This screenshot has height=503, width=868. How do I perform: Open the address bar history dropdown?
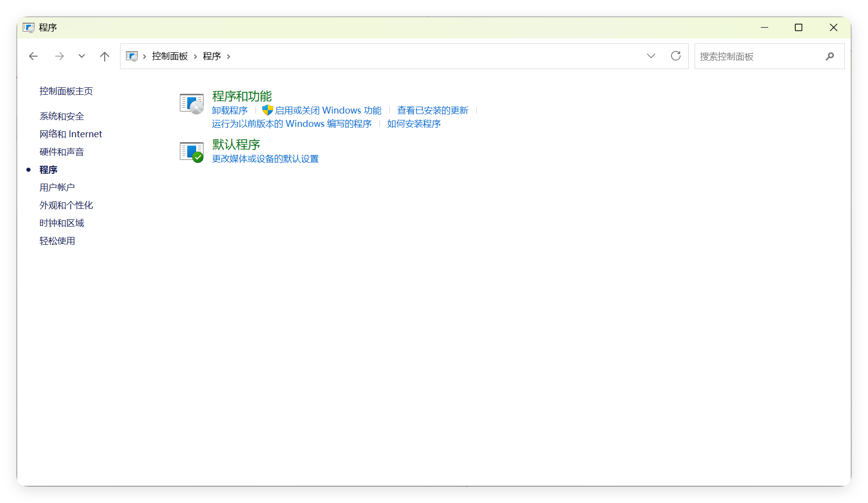click(x=651, y=56)
